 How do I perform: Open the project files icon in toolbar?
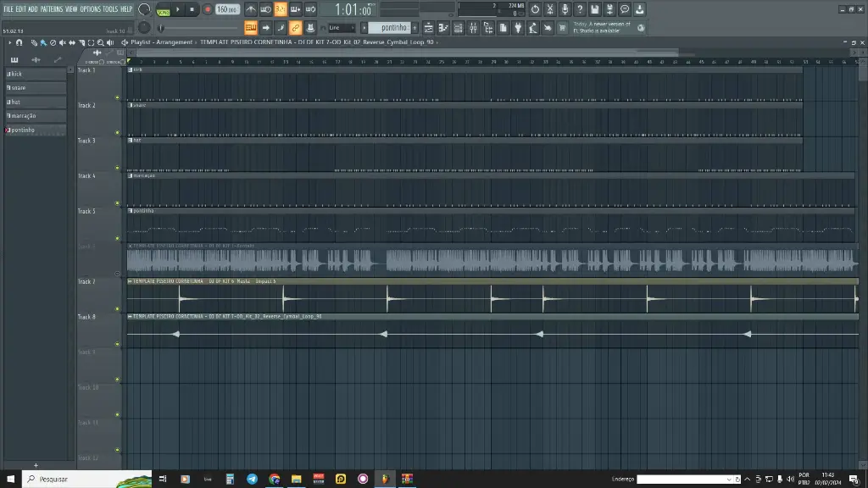(x=504, y=28)
